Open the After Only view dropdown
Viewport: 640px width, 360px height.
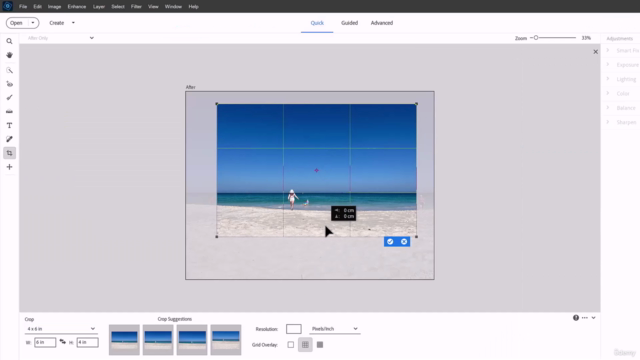[x=60, y=38]
